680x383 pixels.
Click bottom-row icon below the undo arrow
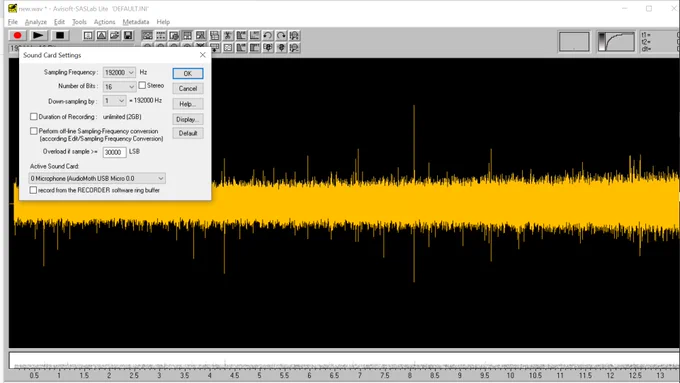pos(268,48)
